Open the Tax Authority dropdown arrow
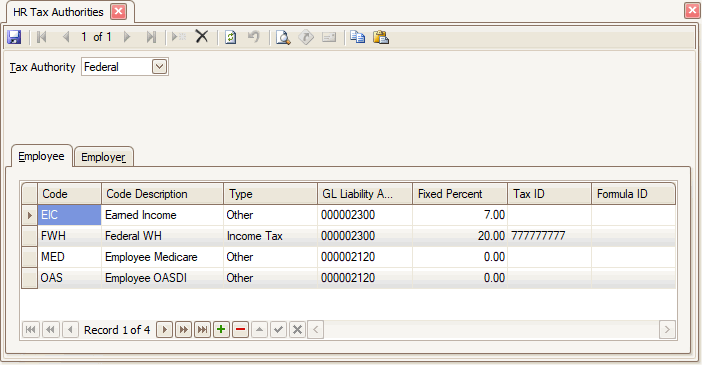Screen dimensions: 702x365 (159, 67)
